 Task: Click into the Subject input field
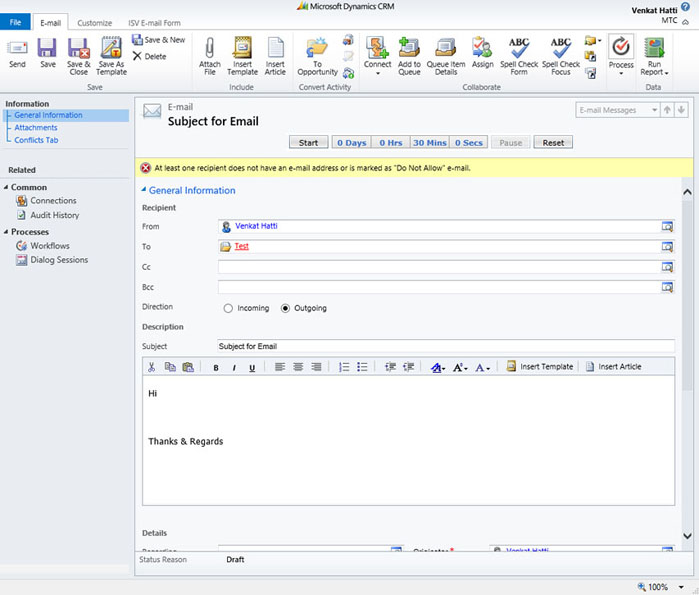pos(445,346)
